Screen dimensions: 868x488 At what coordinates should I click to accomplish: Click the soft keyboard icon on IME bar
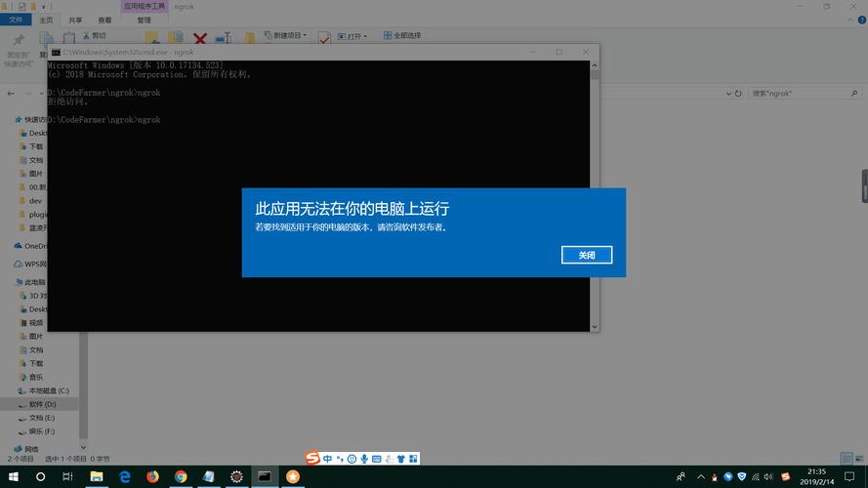377,459
